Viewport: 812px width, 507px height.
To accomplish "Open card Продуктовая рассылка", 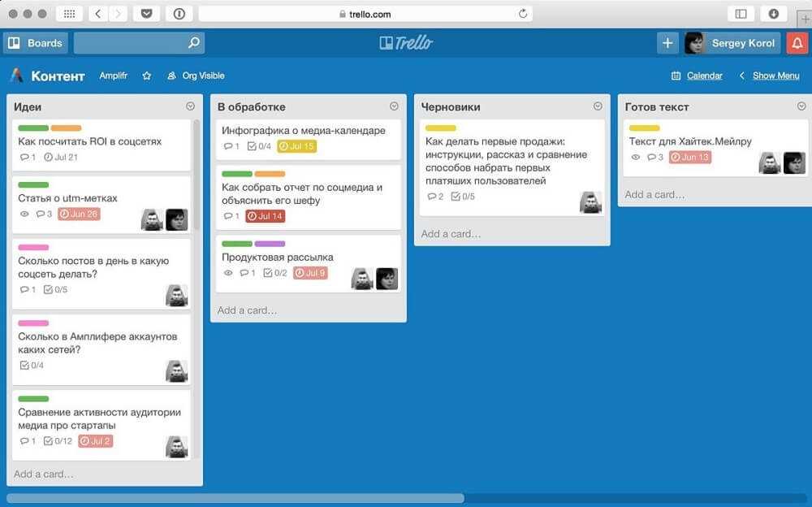I will (x=309, y=264).
